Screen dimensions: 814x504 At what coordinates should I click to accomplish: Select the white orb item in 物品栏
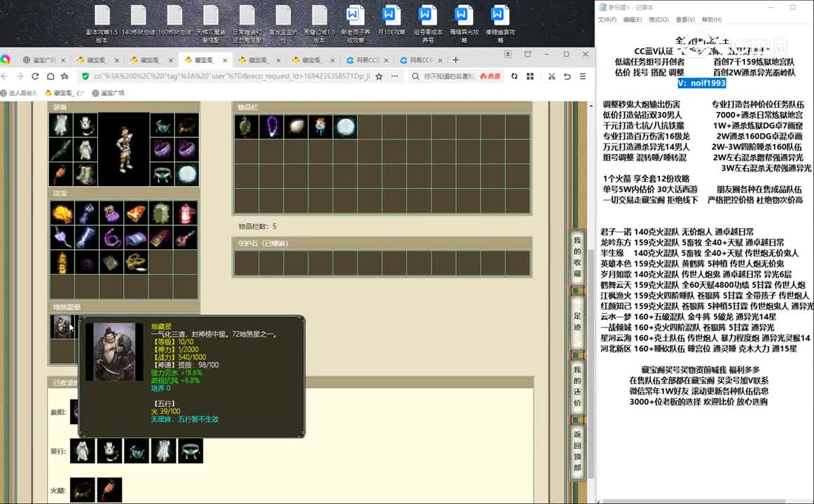[x=345, y=127]
